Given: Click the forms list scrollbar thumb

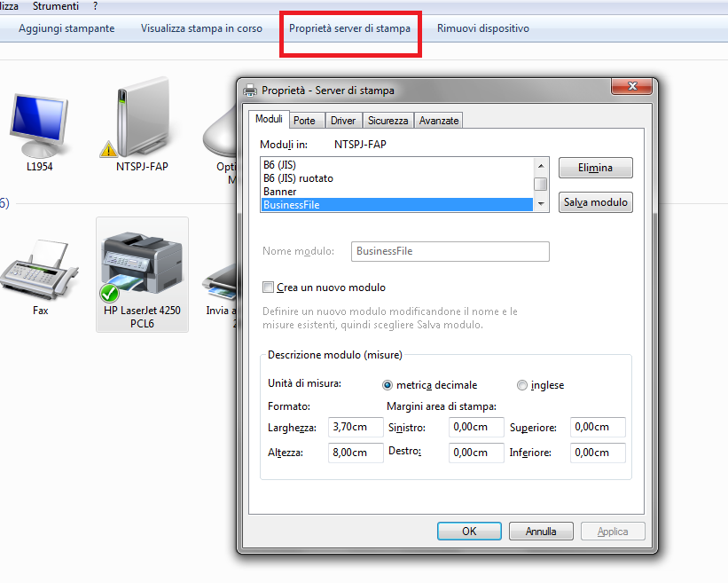Looking at the screenshot, I should tap(540, 185).
